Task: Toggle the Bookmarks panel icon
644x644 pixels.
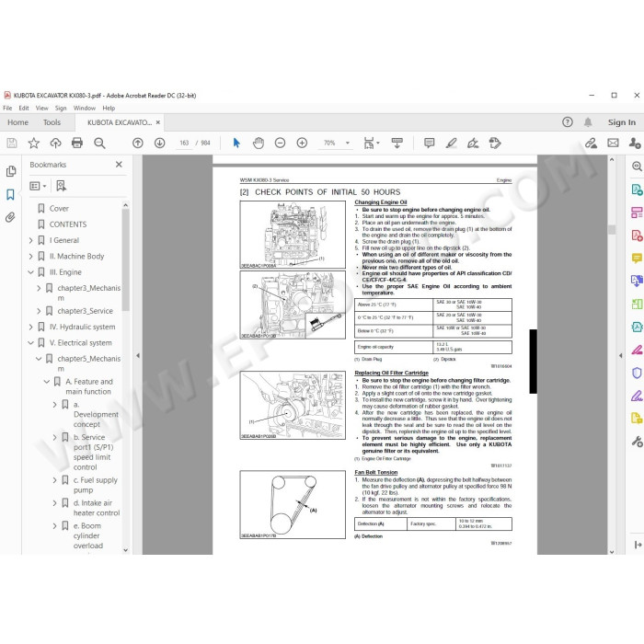Action: [x=11, y=194]
